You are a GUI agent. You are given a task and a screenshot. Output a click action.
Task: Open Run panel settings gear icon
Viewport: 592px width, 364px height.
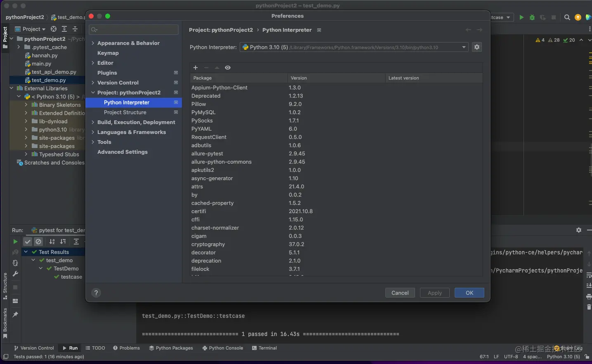(x=579, y=230)
